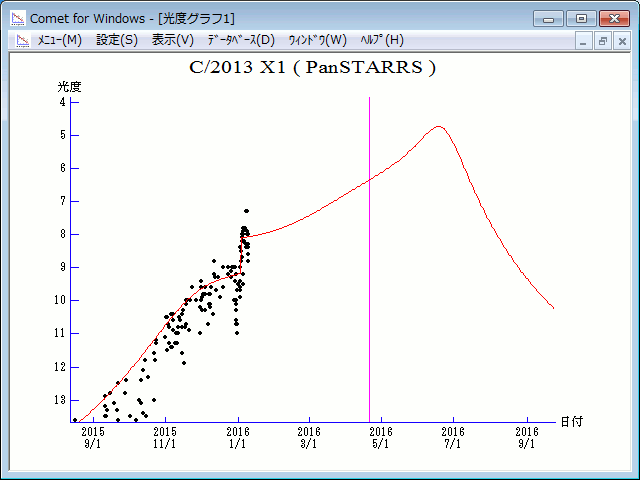Minimize the inner 光度グラフ1 child window
This screenshot has height=480, width=640.
click(583, 41)
